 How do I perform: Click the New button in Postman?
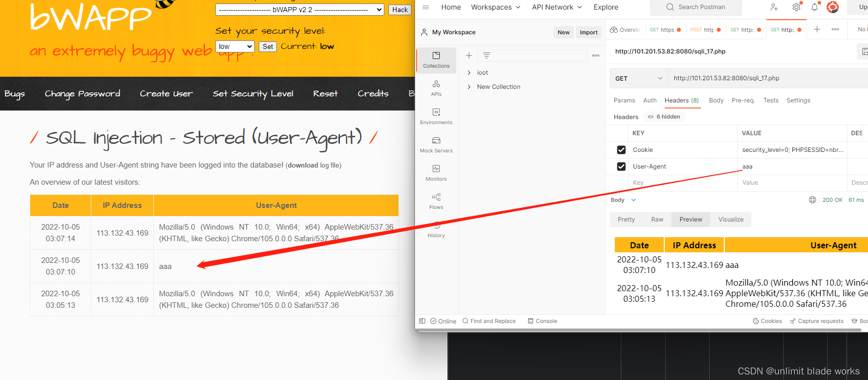click(563, 32)
